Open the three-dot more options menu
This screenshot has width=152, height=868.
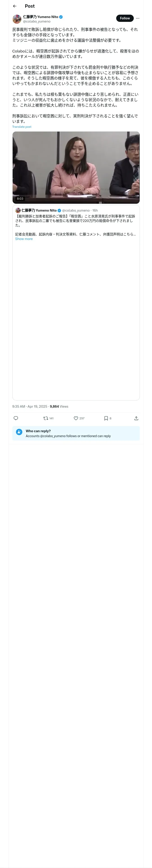(138, 18)
